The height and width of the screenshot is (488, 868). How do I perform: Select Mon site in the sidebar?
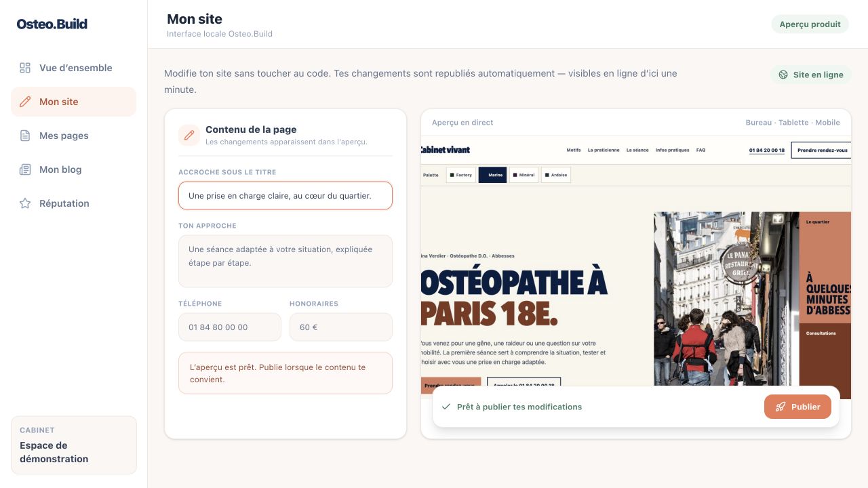click(x=73, y=102)
